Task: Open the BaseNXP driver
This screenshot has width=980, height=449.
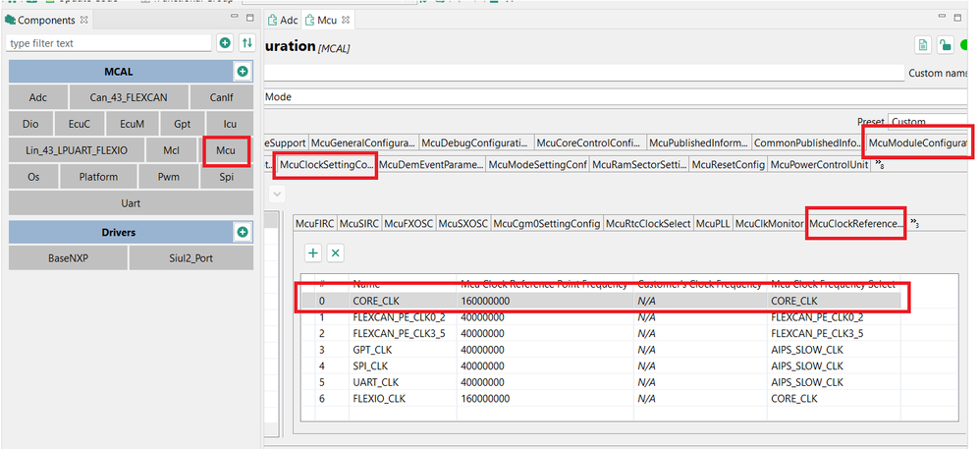Action: (68, 257)
